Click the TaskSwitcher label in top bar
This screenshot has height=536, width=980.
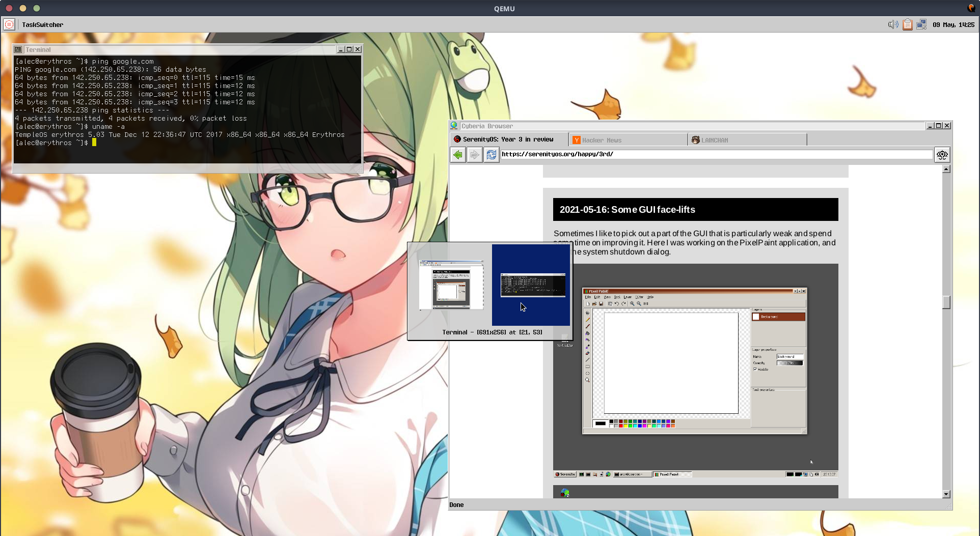(x=43, y=24)
